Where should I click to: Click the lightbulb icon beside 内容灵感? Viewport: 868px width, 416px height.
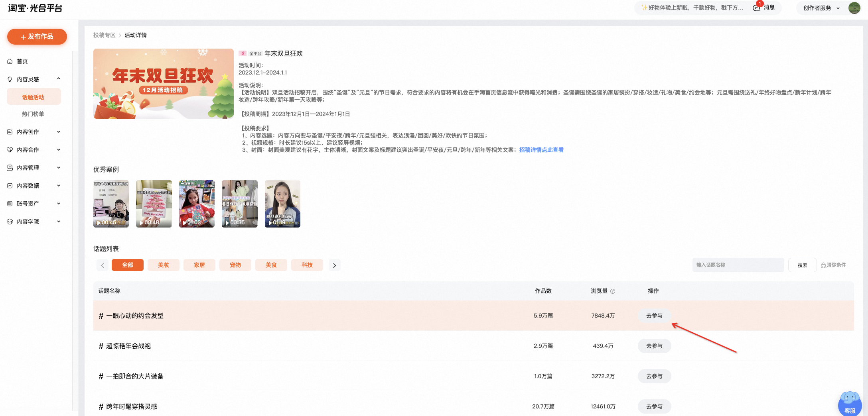10,79
